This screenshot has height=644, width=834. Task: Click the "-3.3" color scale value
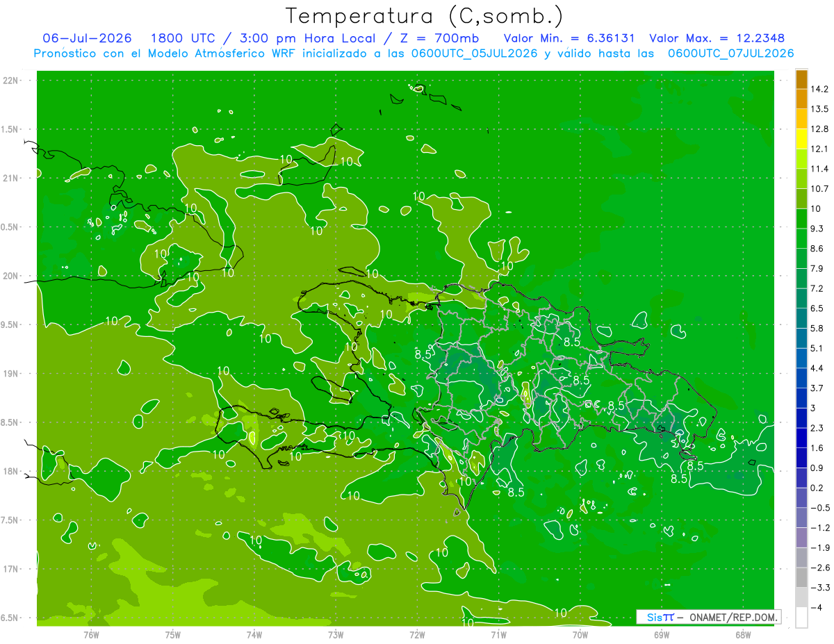(x=821, y=588)
